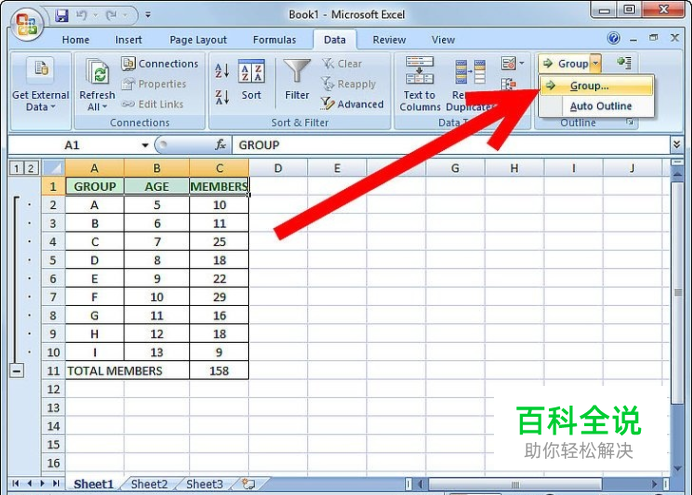
Task: Select cell containing 25
Action: tap(219, 242)
